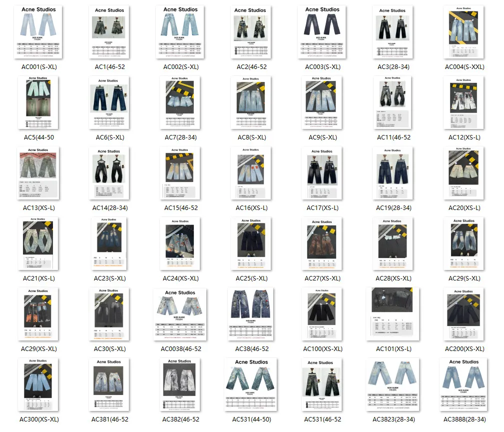Choose the AC6(S-XL) thumbnail
The height and width of the screenshot is (432, 504).
coord(109,102)
